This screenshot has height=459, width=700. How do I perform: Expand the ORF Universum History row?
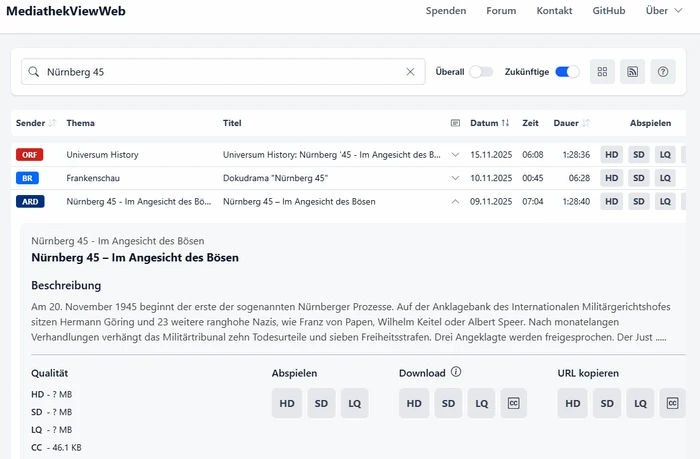456,155
